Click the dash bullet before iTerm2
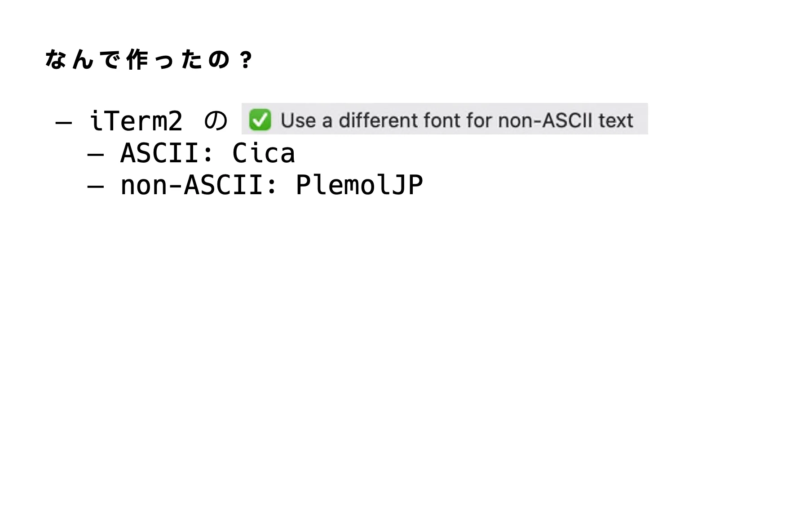This screenshot has width=812, height=508. [63, 122]
